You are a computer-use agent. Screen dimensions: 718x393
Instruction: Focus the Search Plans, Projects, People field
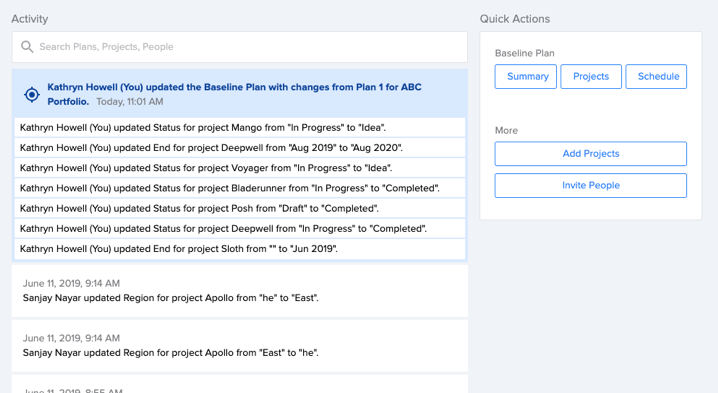point(239,47)
